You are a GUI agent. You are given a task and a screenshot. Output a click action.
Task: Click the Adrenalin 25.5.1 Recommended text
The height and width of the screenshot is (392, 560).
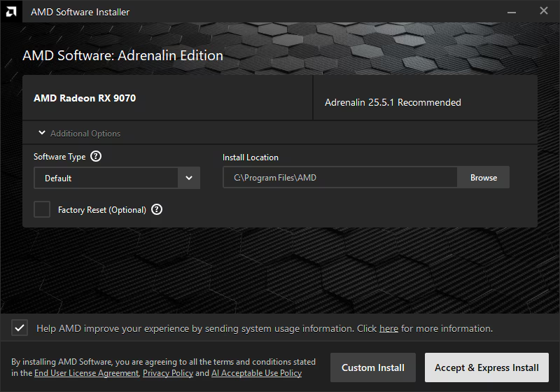pyautogui.click(x=393, y=102)
